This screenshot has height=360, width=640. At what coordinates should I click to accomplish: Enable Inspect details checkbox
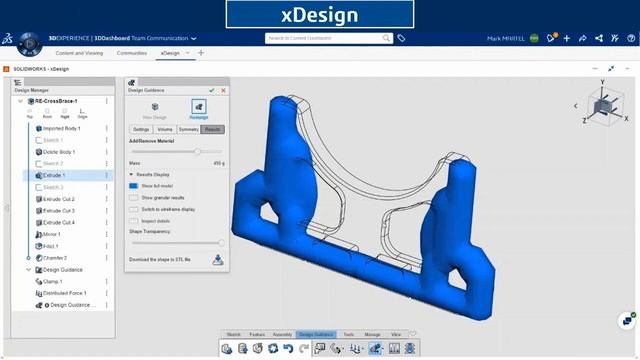pyautogui.click(x=133, y=221)
